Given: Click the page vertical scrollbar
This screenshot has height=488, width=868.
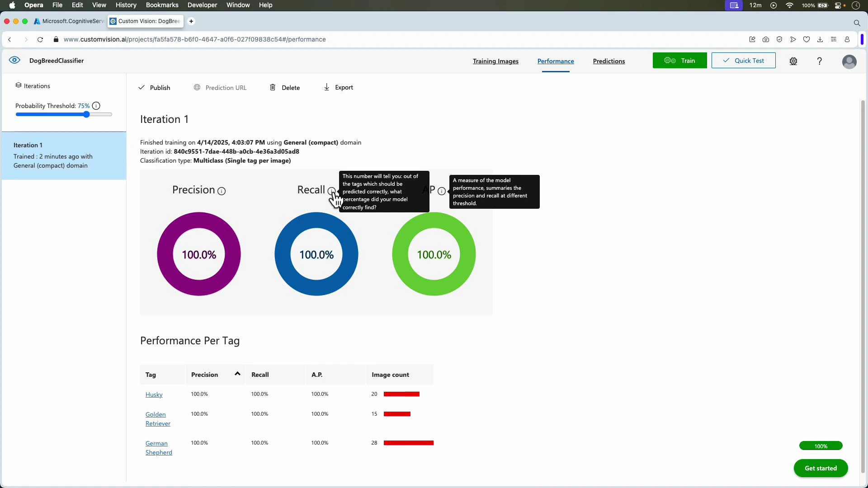Looking at the screenshot, I should (863, 286).
